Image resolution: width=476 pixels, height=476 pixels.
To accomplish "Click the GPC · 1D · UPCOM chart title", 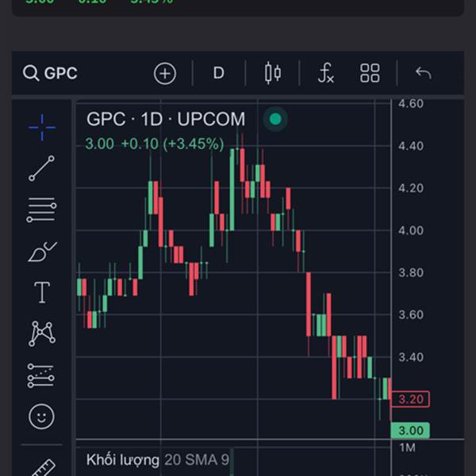I will (166, 119).
